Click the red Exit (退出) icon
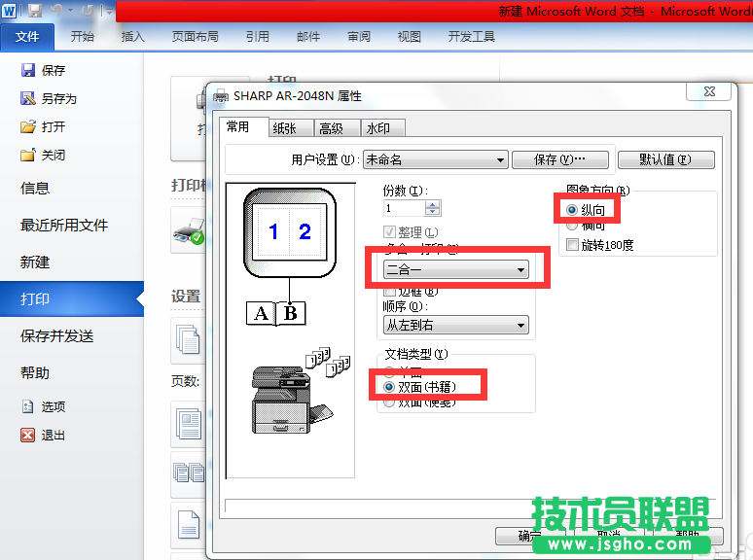This screenshot has height=560, width=753. (28, 436)
